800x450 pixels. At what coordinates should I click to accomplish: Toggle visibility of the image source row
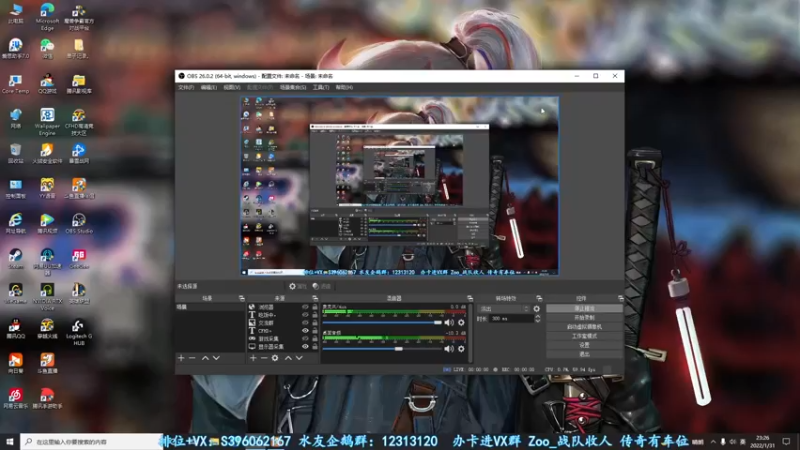[305, 323]
